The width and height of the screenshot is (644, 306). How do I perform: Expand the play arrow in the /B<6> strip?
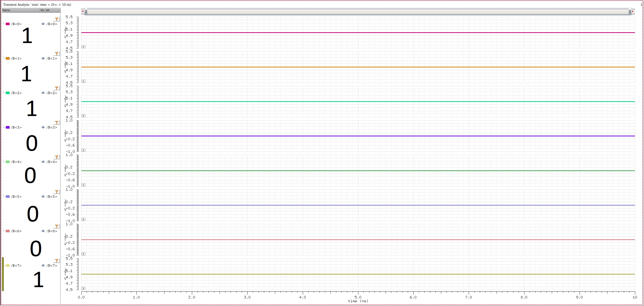[x=83, y=254]
